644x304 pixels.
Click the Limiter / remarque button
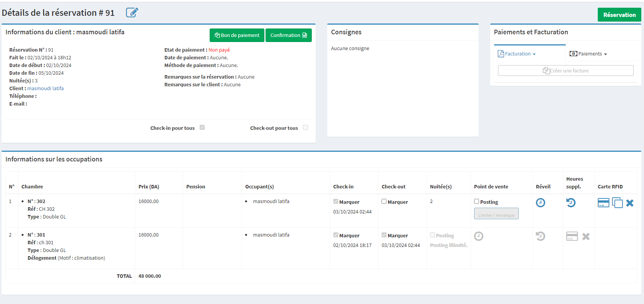click(x=496, y=214)
